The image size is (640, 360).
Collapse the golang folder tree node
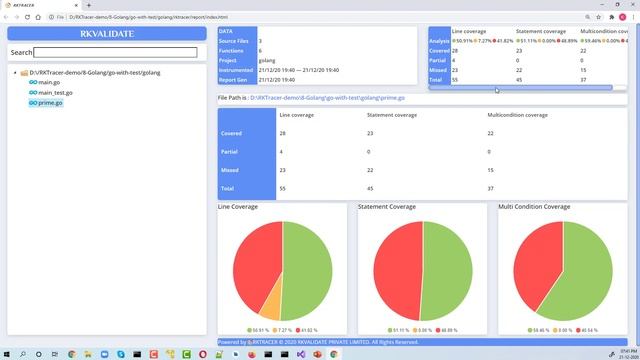tap(15, 73)
